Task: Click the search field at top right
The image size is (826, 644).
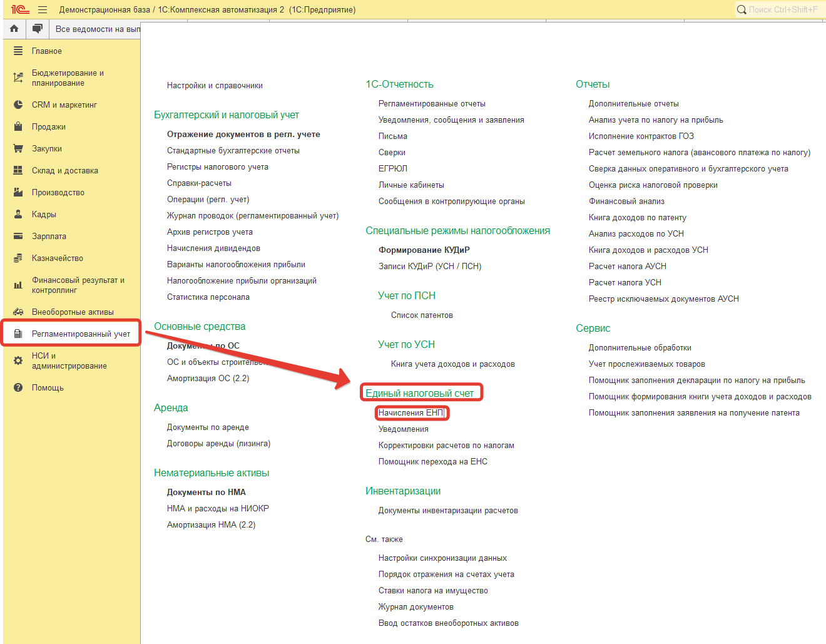Action: [782, 9]
